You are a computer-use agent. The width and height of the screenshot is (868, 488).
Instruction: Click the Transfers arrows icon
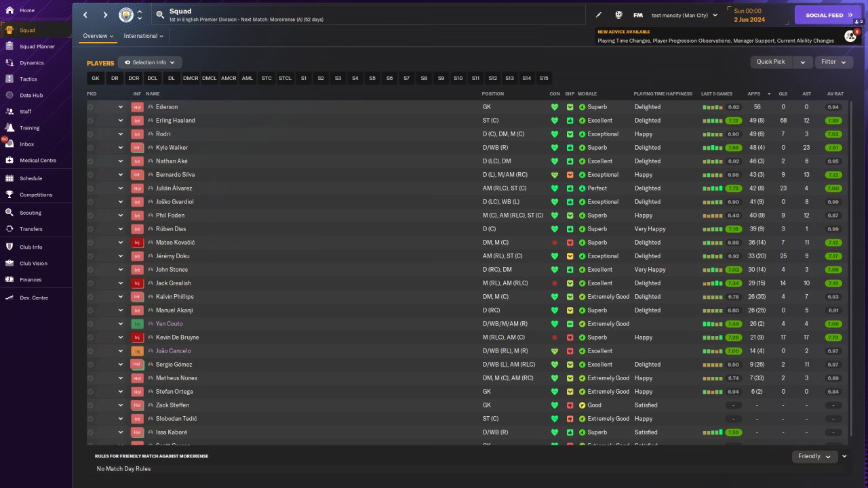coord(9,228)
